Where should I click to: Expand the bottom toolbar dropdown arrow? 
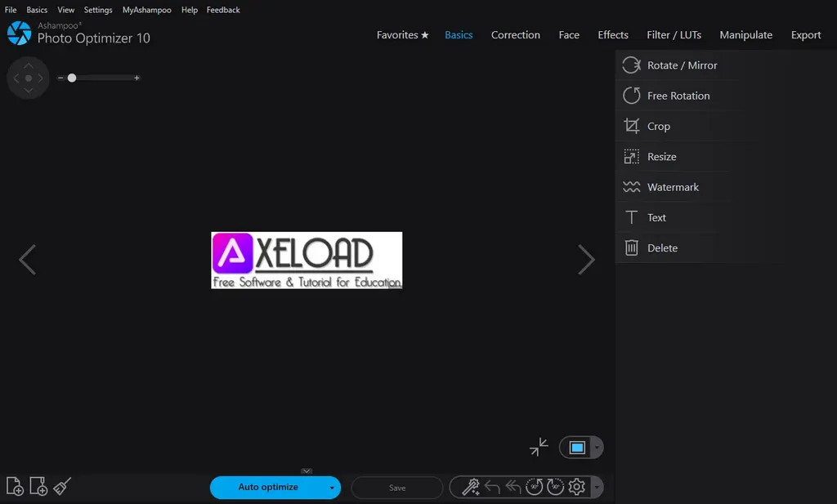tap(597, 487)
